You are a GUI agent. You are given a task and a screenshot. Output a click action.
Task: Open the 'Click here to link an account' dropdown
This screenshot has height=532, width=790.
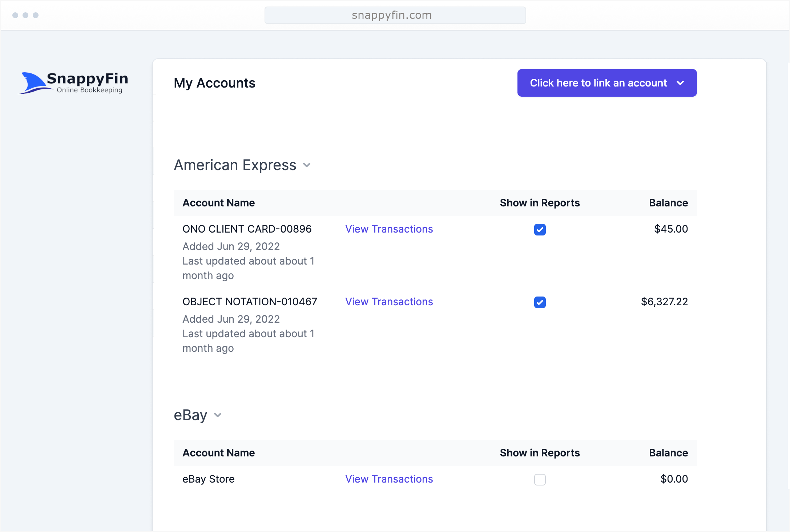coord(607,83)
